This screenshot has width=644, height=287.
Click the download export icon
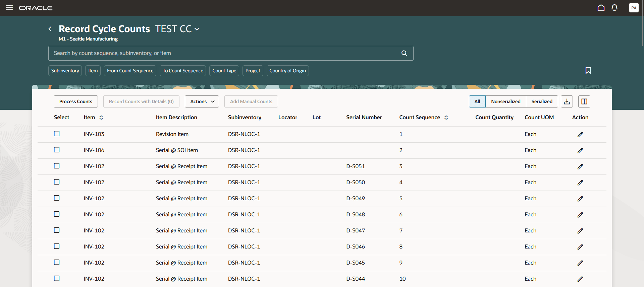tap(567, 101)
